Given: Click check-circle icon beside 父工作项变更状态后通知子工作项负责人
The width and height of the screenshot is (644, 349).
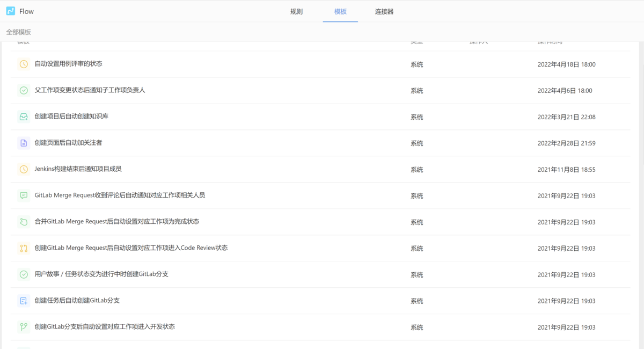Looking at the screenshot, I should coord(24,91).
